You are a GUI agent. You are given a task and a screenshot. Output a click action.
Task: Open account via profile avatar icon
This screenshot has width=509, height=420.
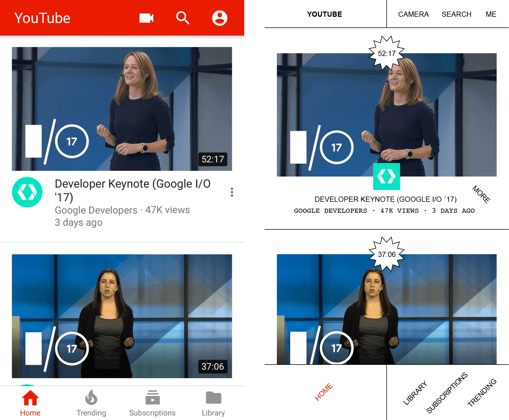(x=219, y=18)
